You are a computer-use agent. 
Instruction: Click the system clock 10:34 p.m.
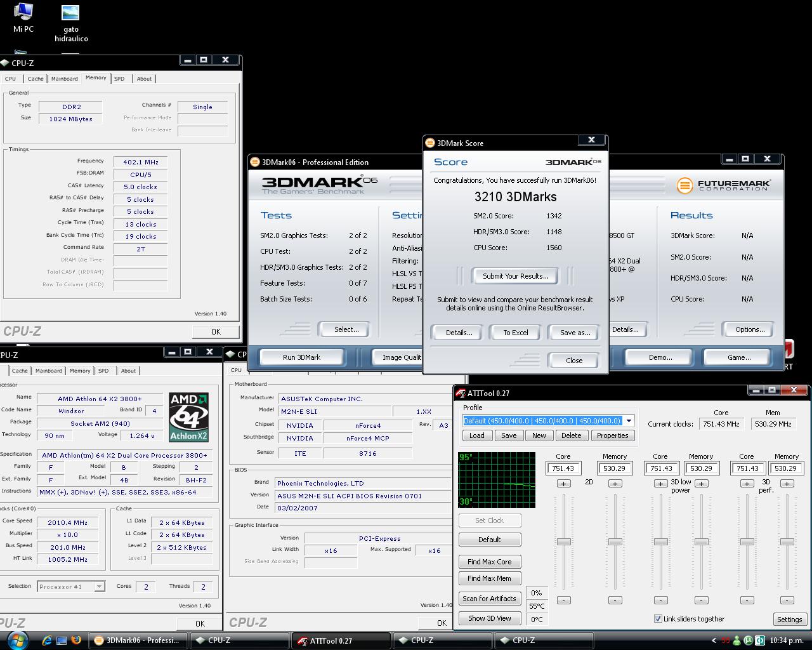(786, 640)
